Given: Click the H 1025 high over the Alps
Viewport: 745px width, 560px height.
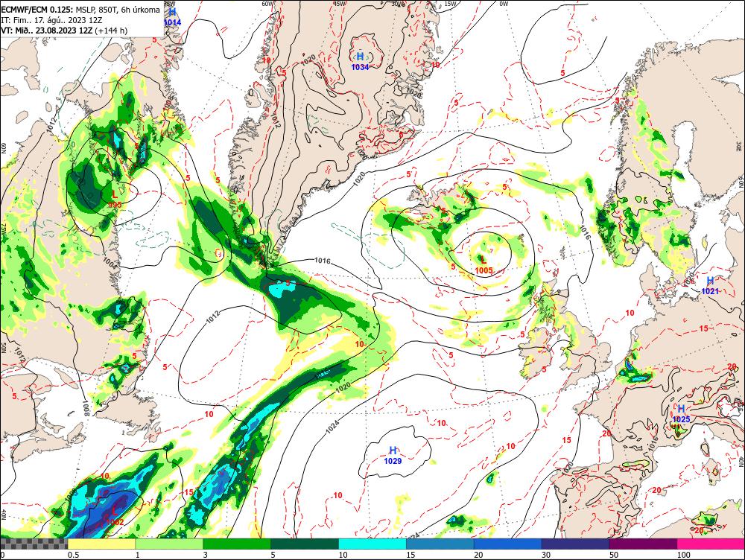Looking at the screenshot, I should pos(681,414).
